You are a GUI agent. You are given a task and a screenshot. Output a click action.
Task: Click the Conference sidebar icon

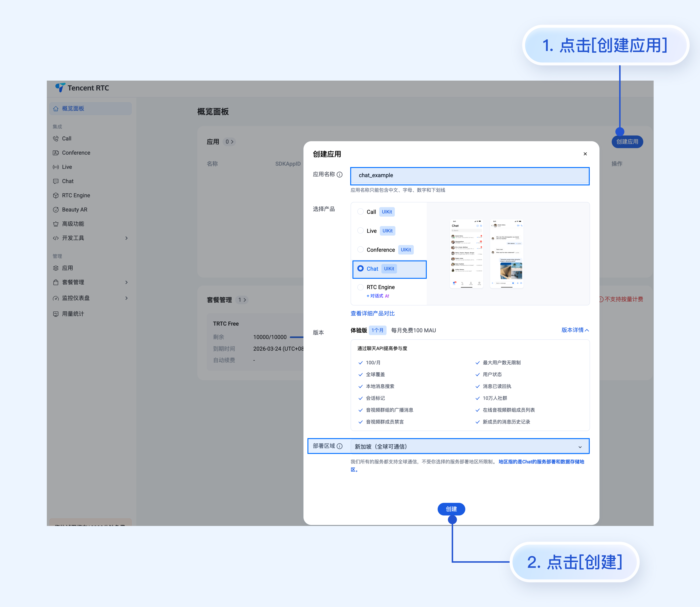(56, 153)
